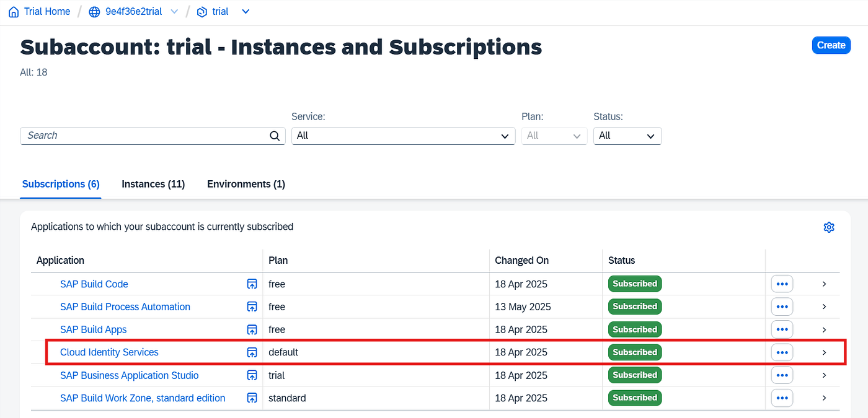
Task: Open the SAP Build Process Automation link
Action: click(125, 307)
